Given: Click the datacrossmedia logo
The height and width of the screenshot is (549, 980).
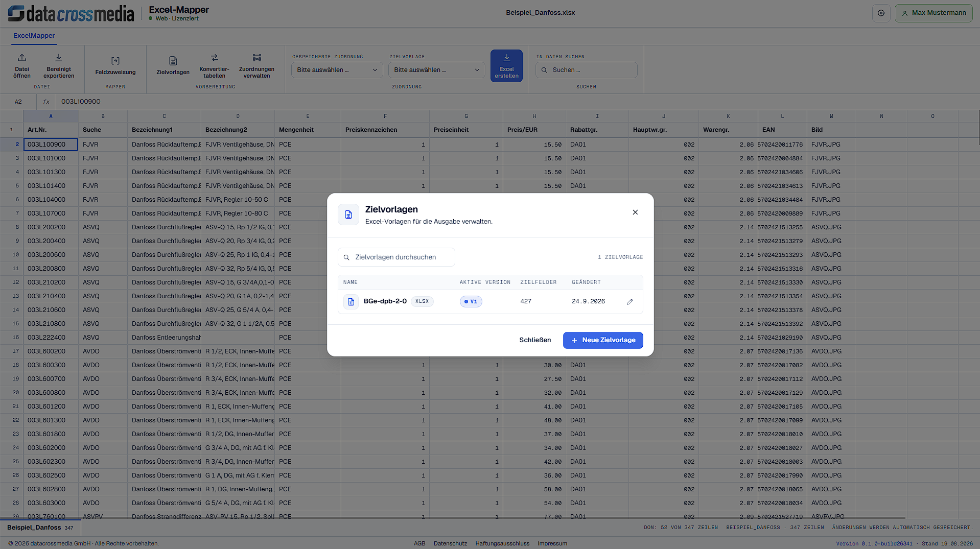Looking at the screenshot, I should (x=71, y=13).
